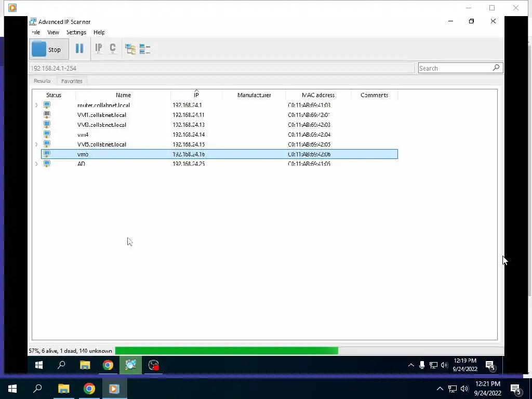Click computer icon of AD row
Screen dimensions: 532x399
(x=47, y=164)
